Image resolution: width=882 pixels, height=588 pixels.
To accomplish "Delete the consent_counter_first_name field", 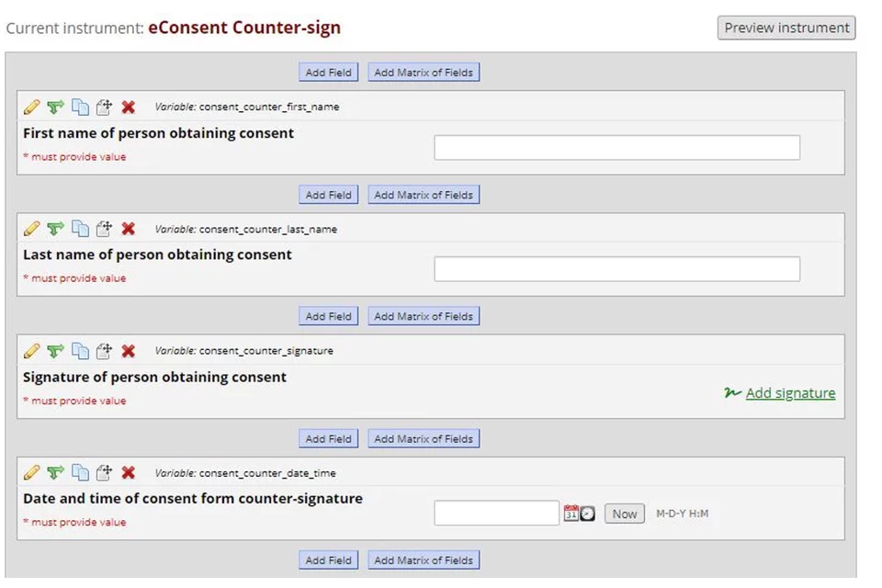I will [129, 107].
